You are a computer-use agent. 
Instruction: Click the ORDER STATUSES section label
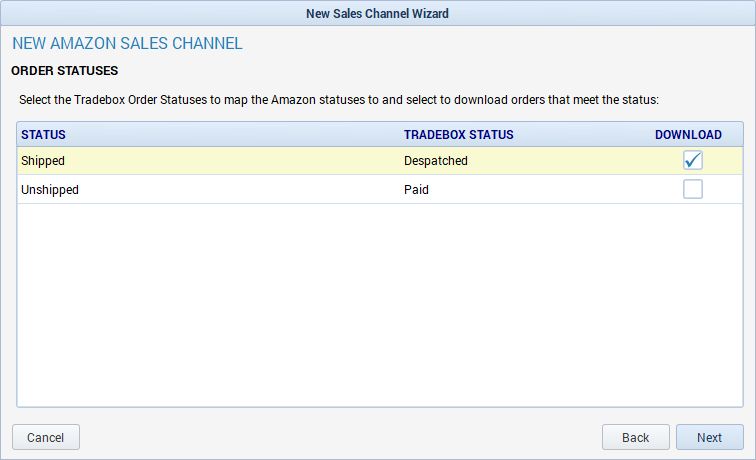[65, 71]
